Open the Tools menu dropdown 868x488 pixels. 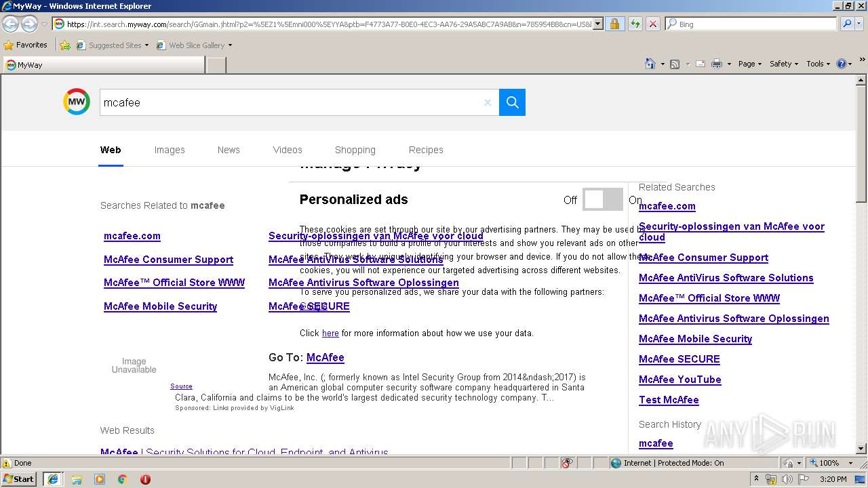tap(818, 64)
